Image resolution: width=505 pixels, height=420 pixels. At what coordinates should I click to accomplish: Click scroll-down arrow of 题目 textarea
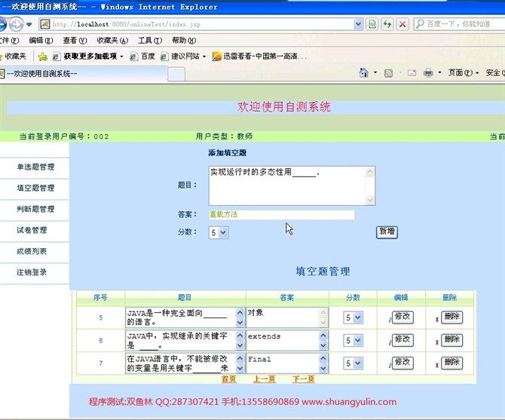point(370,201)
